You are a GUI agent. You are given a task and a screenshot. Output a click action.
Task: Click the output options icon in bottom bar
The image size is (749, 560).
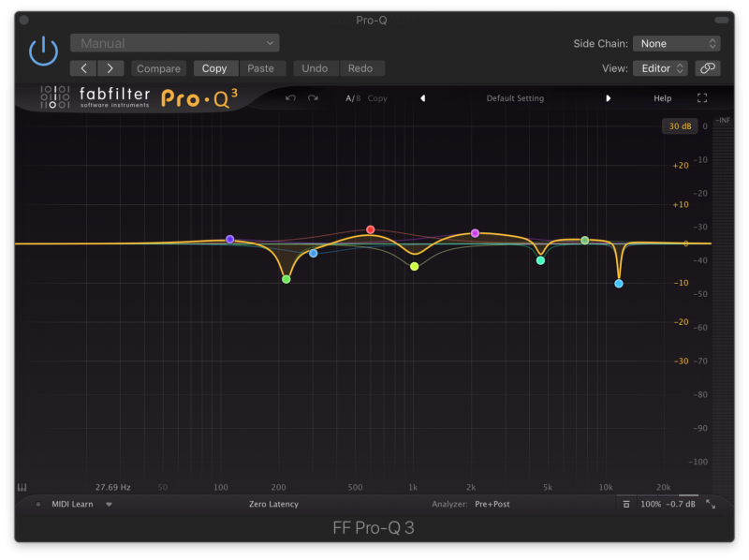click(x=626, y=504)
